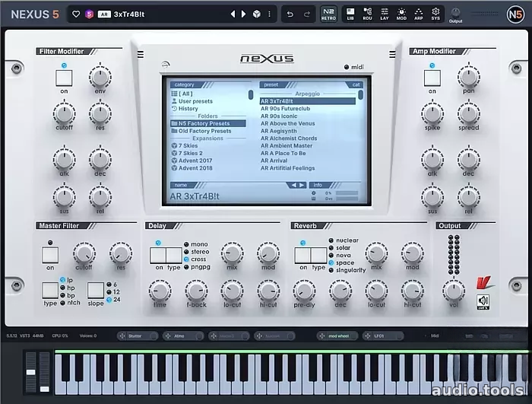
Task: Select the stereo delay type option
Action: coord(197,252)
